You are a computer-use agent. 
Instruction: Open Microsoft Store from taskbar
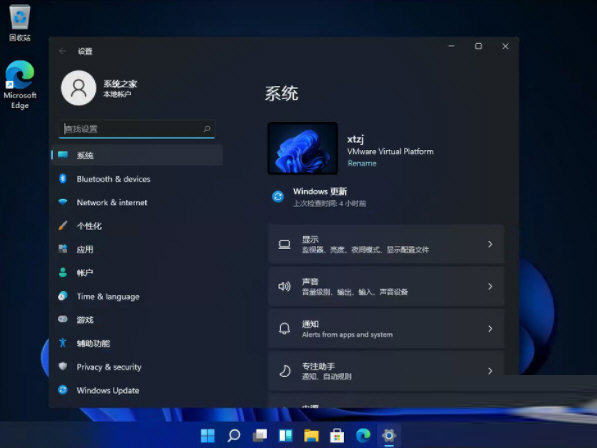(337, 435)
